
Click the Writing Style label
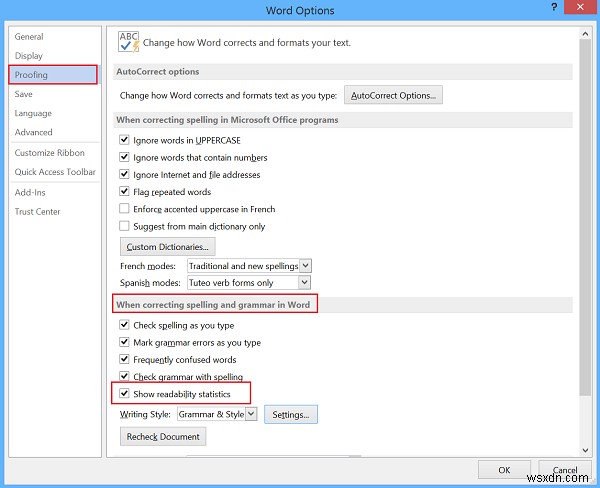[145, 414]
